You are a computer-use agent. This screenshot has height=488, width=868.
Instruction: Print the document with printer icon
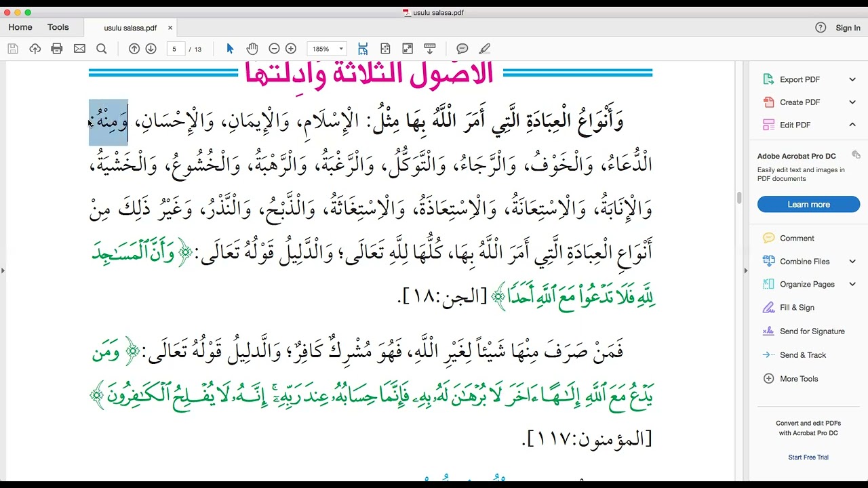[57, 49]
